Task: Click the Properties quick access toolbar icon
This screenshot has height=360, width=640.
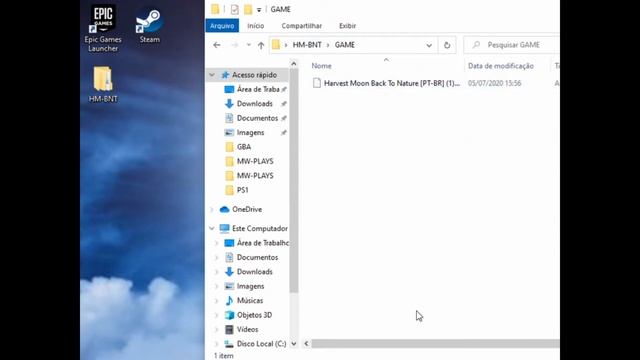Action: [x=234, y=9]
